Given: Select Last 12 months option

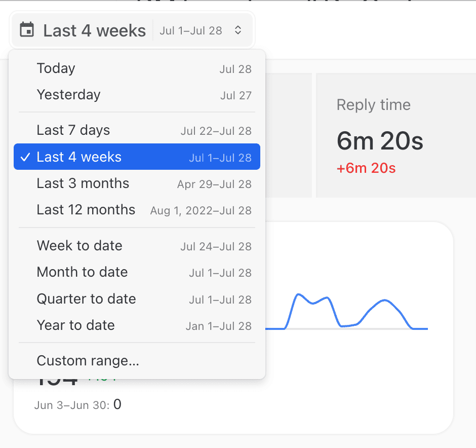Looking at the screenshot, I should click(137, 210).
